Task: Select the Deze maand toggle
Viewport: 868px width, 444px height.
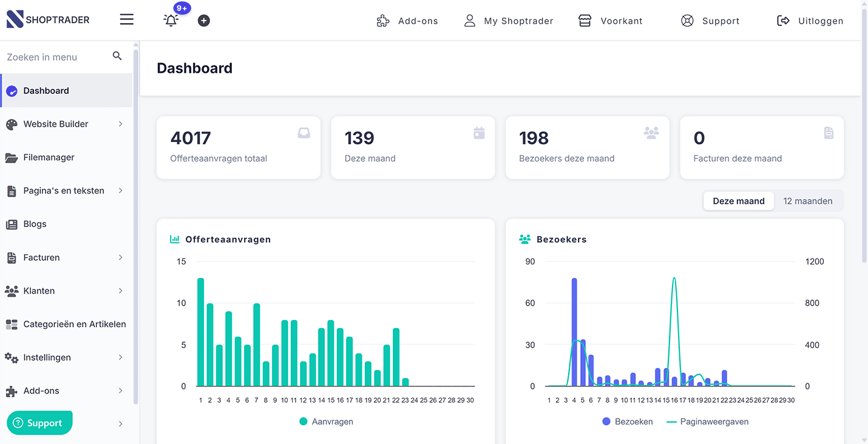Action: coord(739,201)
